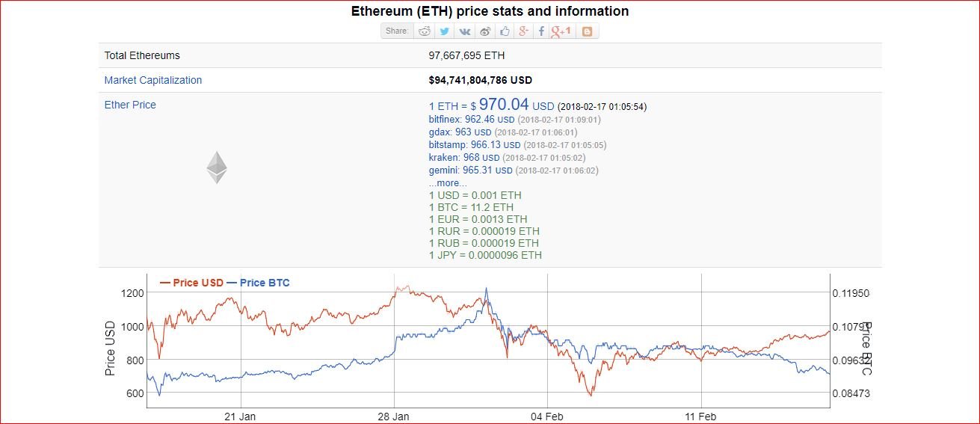The image size is (980, 424).
Task: Click the 1 BTC = 11.2 ETH rate
Action: pyautogui.click(x=471, y=207)
